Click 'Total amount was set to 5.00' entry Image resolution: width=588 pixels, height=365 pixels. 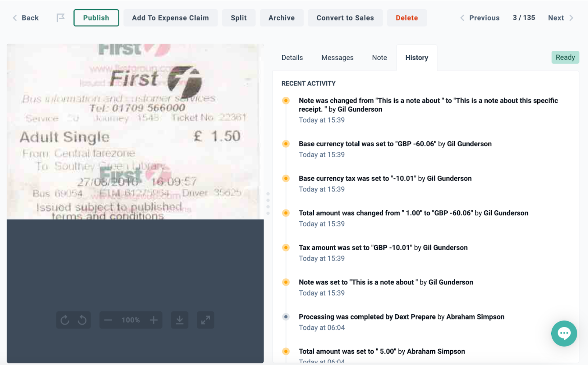(x=382, y=351)
